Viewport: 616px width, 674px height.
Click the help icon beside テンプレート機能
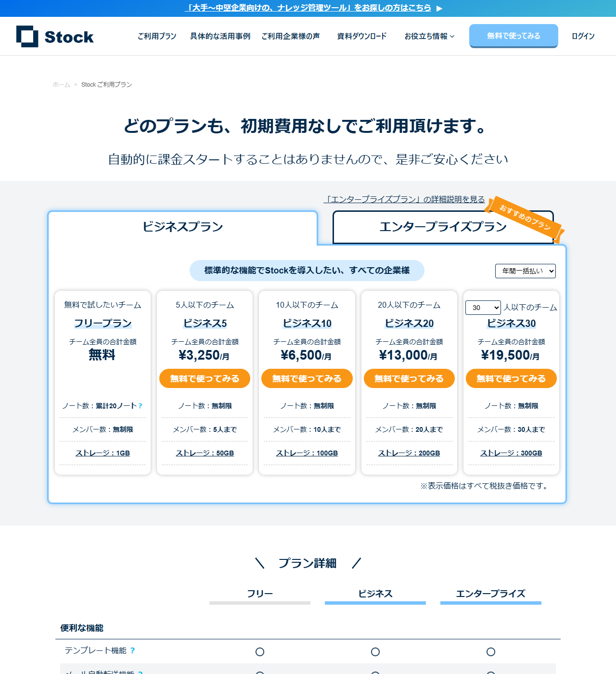(132, 650)
